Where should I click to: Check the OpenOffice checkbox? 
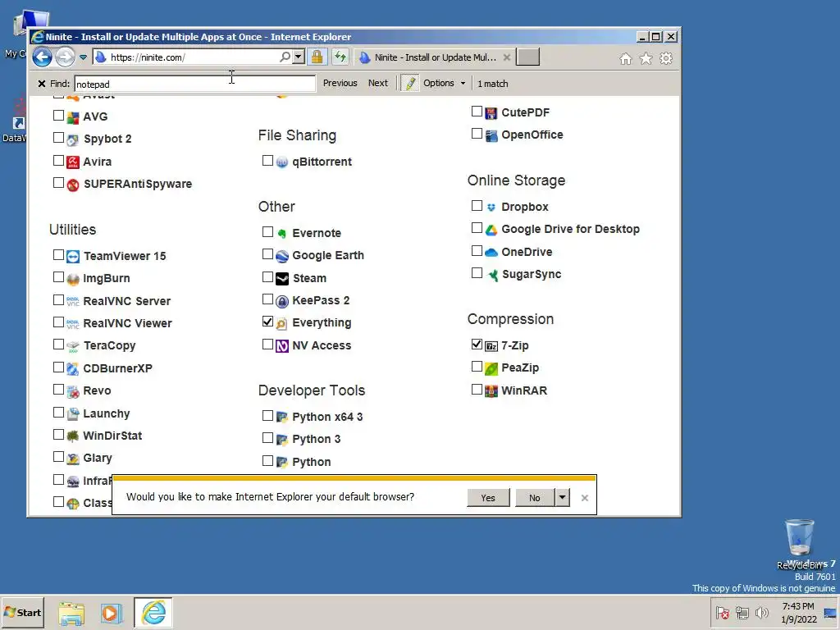(477, 134)
